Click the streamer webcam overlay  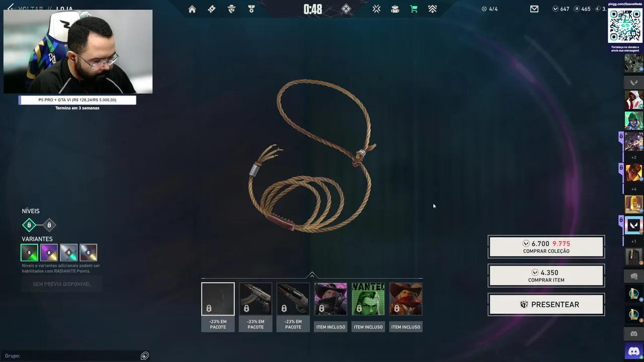(x=78, y=51)
